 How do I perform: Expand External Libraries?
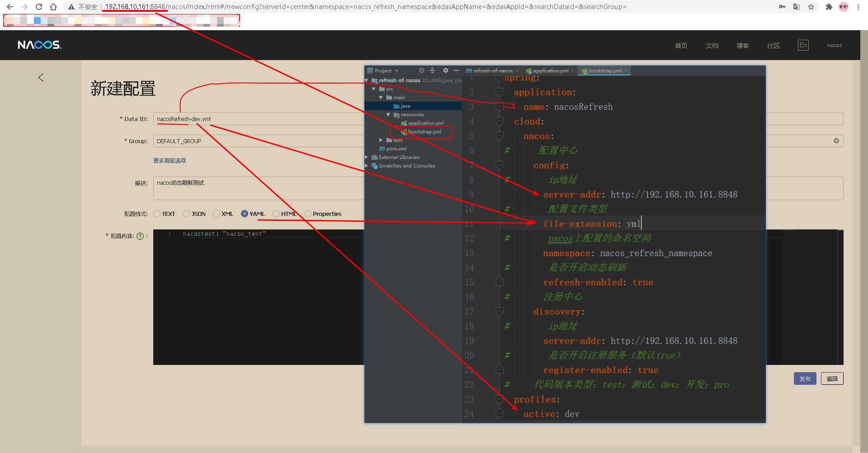pos(367,157)
